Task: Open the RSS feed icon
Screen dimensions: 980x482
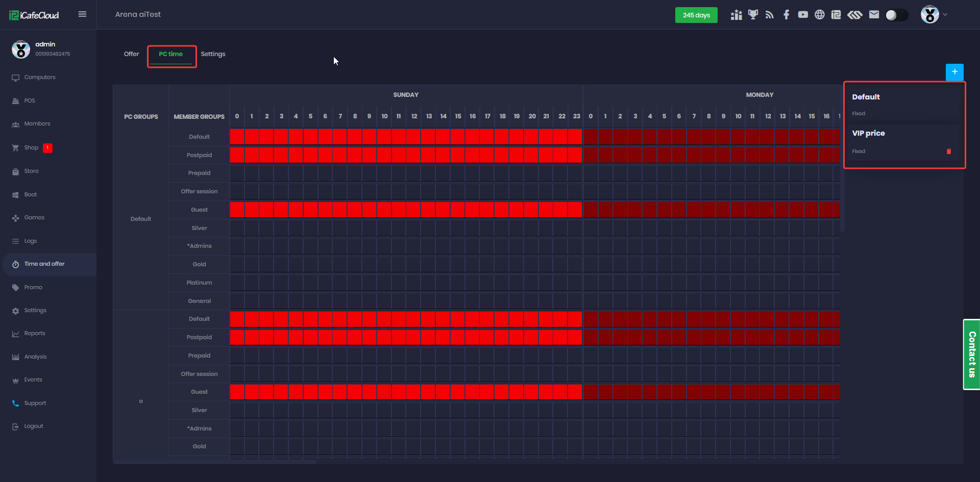Action: (770, 15)
